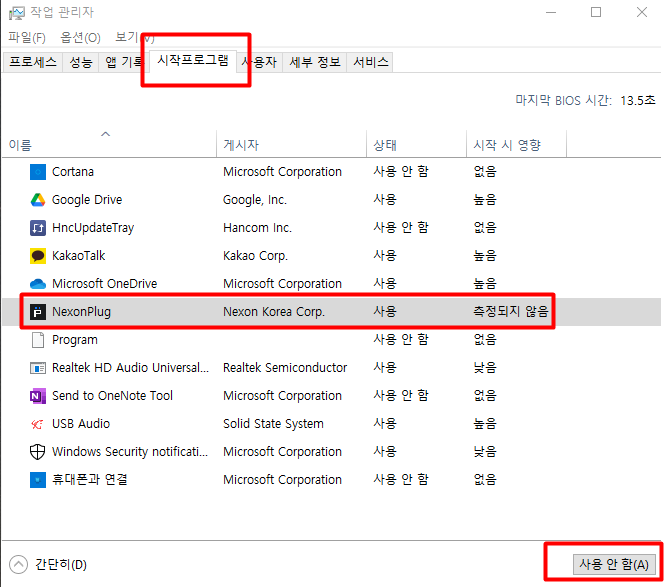Click the Send to OneNote Tool icon
The image size is (664, 587).
pos(38,396)
